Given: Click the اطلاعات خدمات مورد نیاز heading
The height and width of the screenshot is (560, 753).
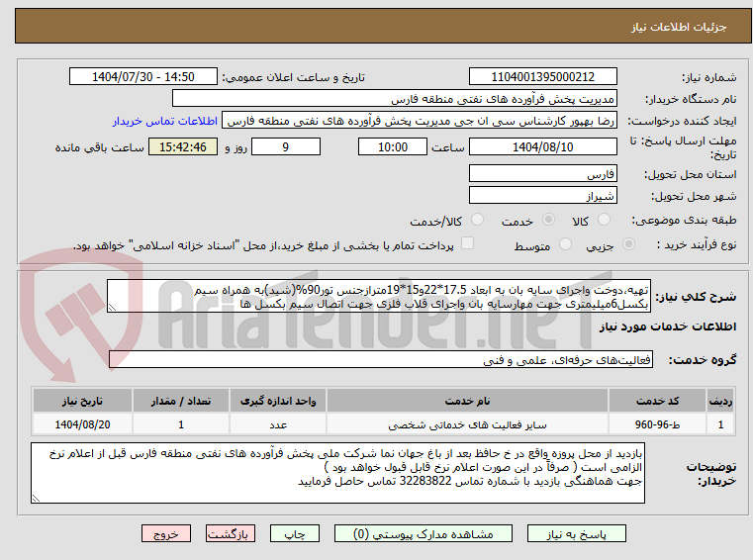Looking at the screenshot, I should pyautogui.click(x=668, y=327).
